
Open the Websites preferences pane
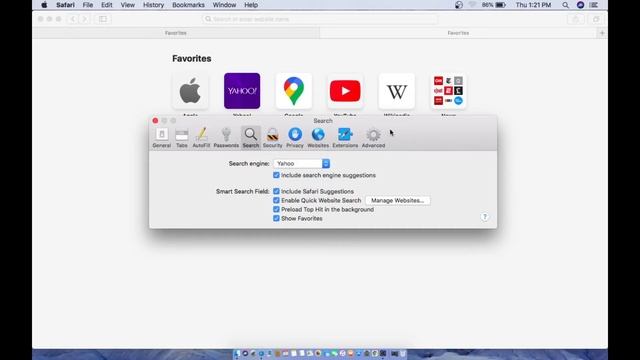point(318,138)
